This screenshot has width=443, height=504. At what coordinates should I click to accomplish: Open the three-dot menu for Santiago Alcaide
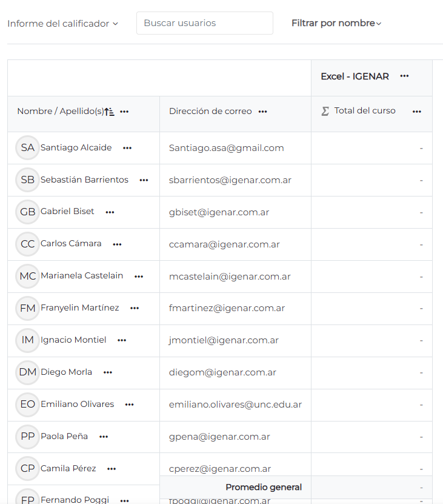(127, 147)
